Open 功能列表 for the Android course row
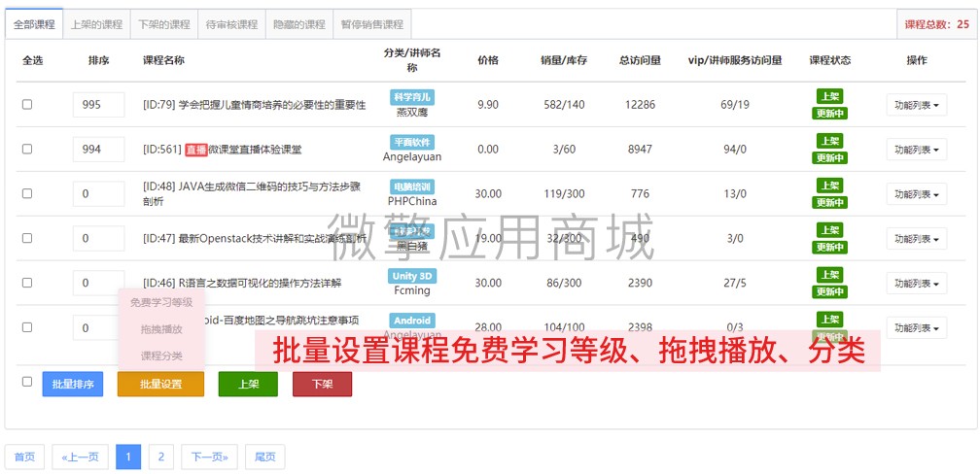 [x=916, y=327]
